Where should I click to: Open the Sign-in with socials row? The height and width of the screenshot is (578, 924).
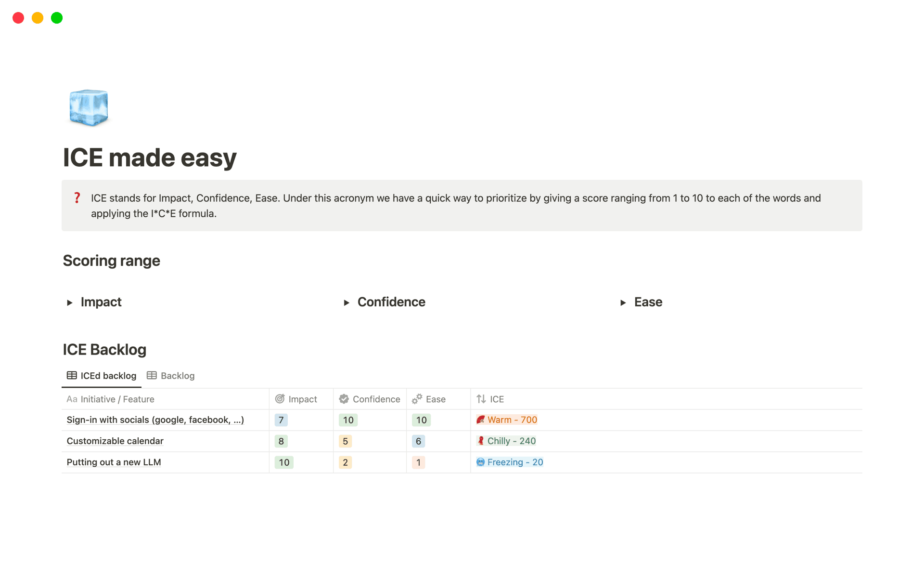155,420
